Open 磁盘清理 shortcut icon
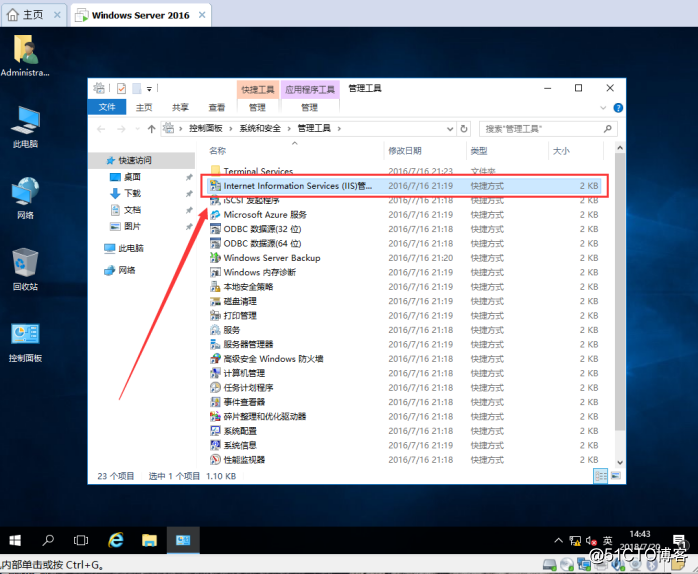 point(215,301)
